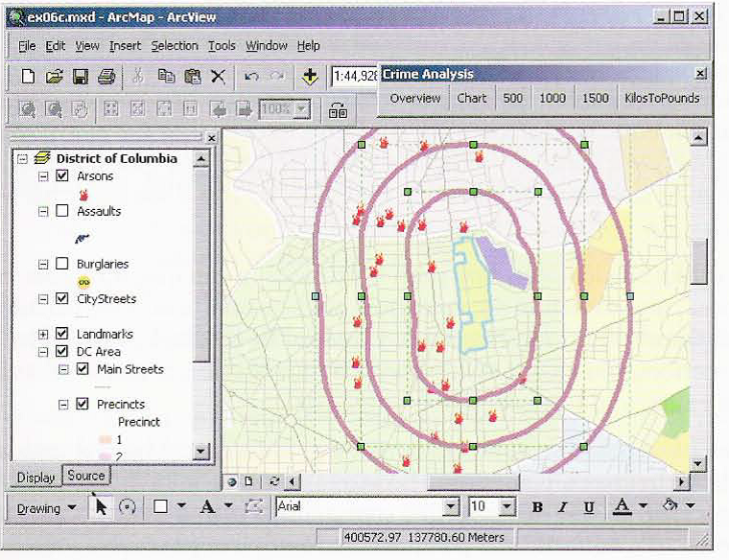
Task: Click the Paste clipboard icon
Action: (193, 76)
